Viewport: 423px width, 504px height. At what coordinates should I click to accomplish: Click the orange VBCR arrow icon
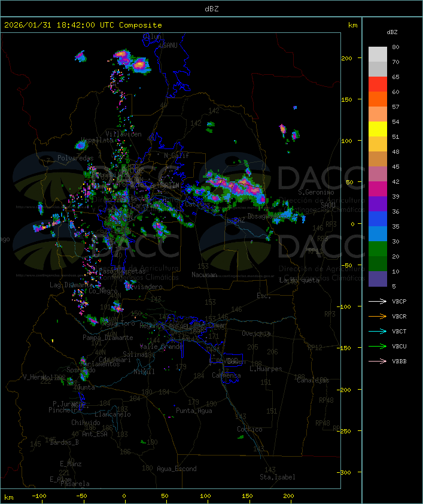pos(378,316)
